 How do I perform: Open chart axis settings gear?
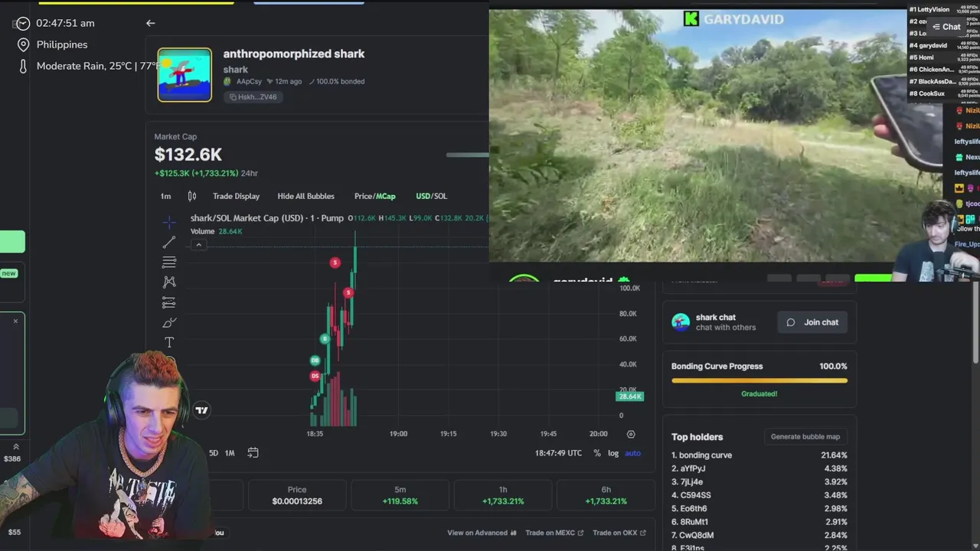click(631, 434)
